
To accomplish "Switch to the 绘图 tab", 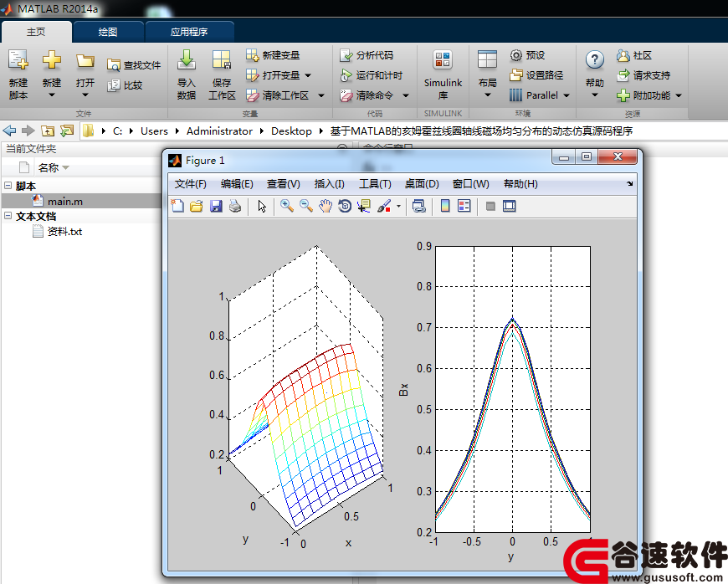I will click(x=108, y=32).
